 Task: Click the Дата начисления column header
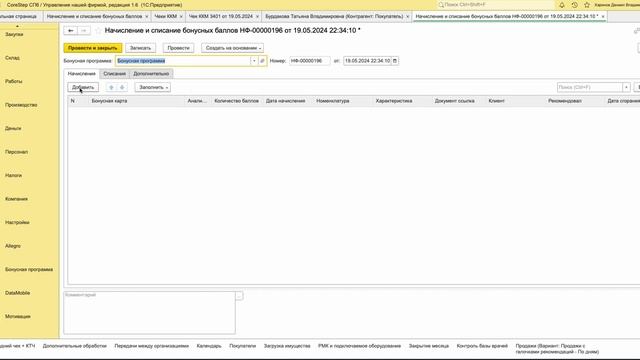285,101
